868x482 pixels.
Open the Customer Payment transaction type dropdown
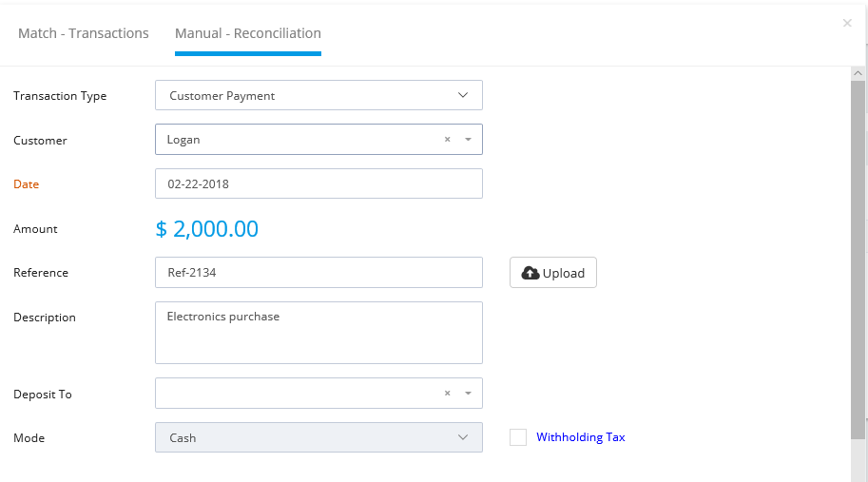pos(318,95)
